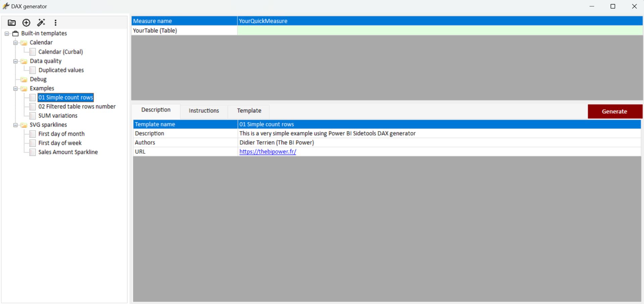Click the red Generate button
This screenshot has height=304, width=644.
tap(615, 111)
